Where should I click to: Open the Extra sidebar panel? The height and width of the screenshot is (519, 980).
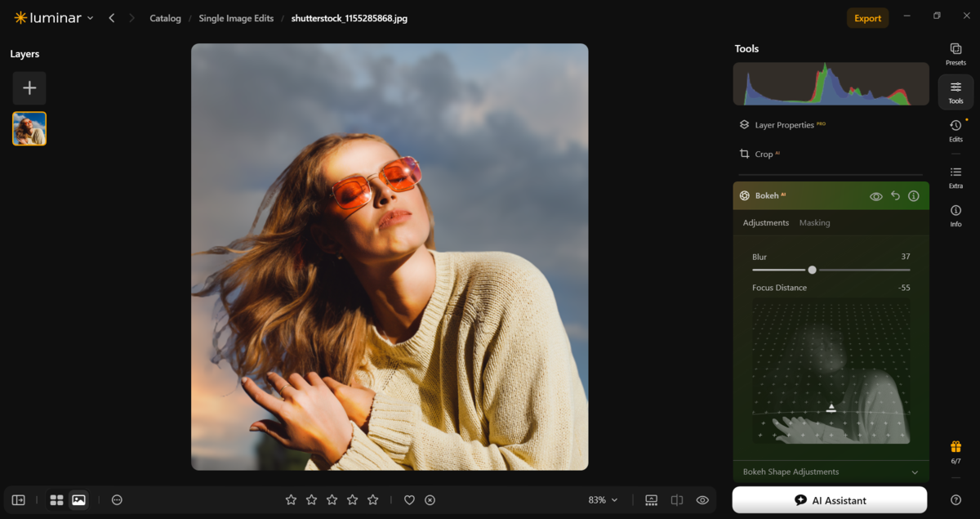pos(955,177)
